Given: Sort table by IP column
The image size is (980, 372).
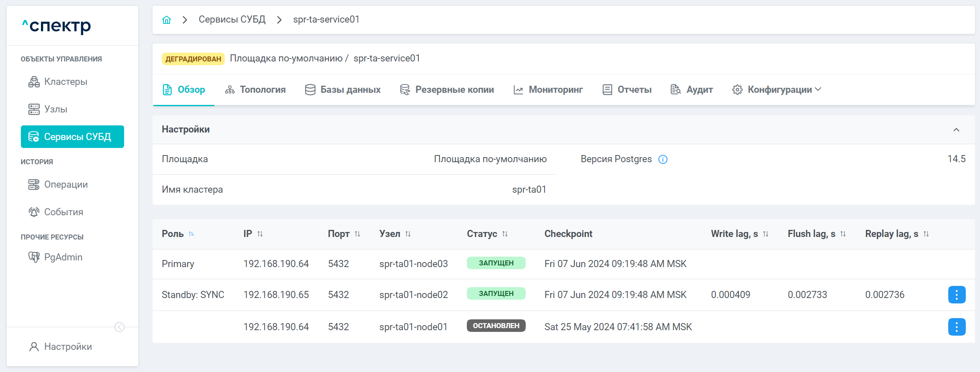Looking at the screenshot, I should coord(260,234).
